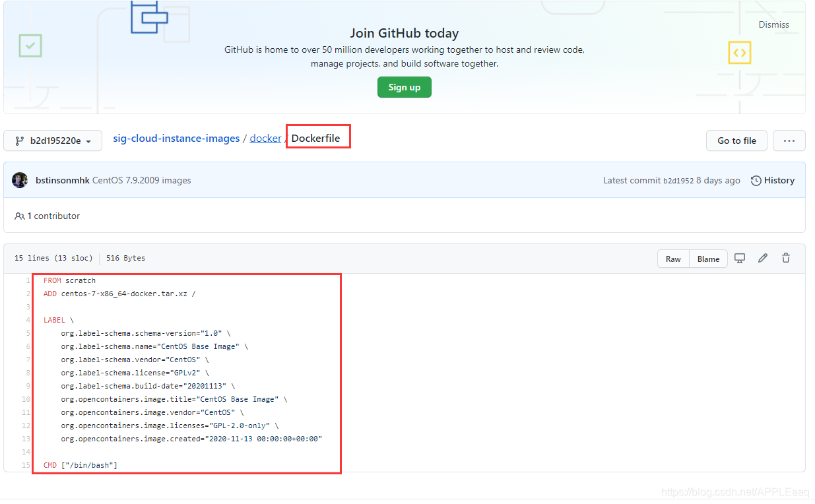Open the bstinsonmhk user profile link
The image size is (815, 504).
(x=63, y=180)
